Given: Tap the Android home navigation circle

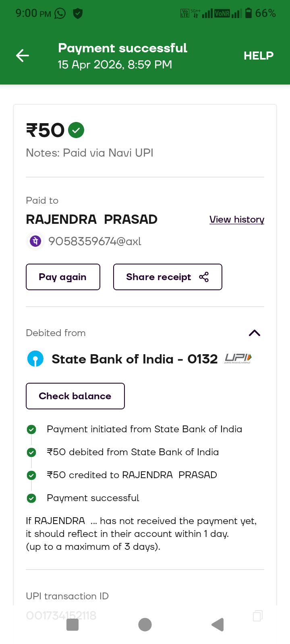Looking at the screenshot, I should (145, 625).
